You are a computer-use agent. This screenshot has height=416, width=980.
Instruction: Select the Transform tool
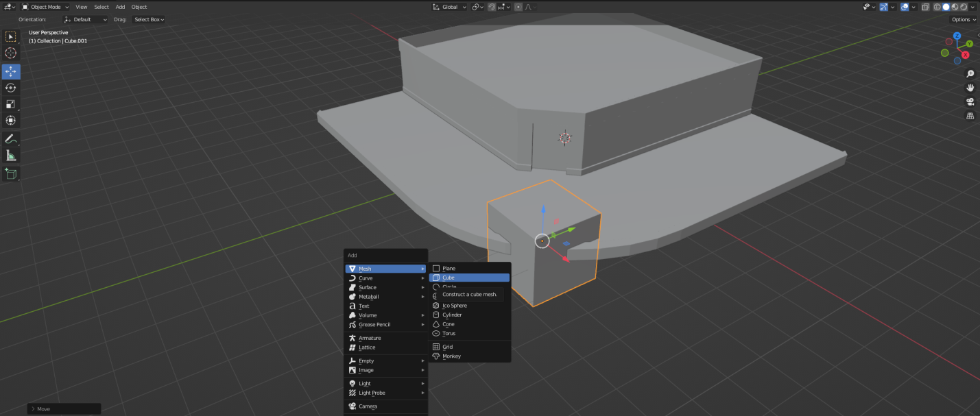[10, 121]
